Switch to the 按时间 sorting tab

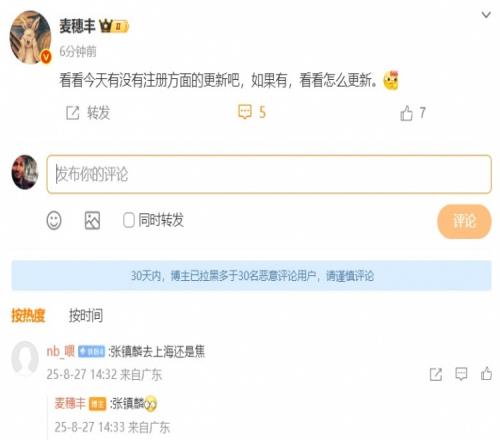click(x=86, y=315)
